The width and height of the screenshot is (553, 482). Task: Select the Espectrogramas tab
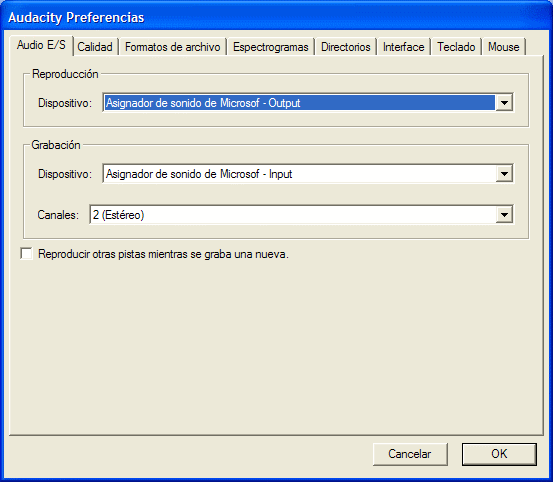271,47
